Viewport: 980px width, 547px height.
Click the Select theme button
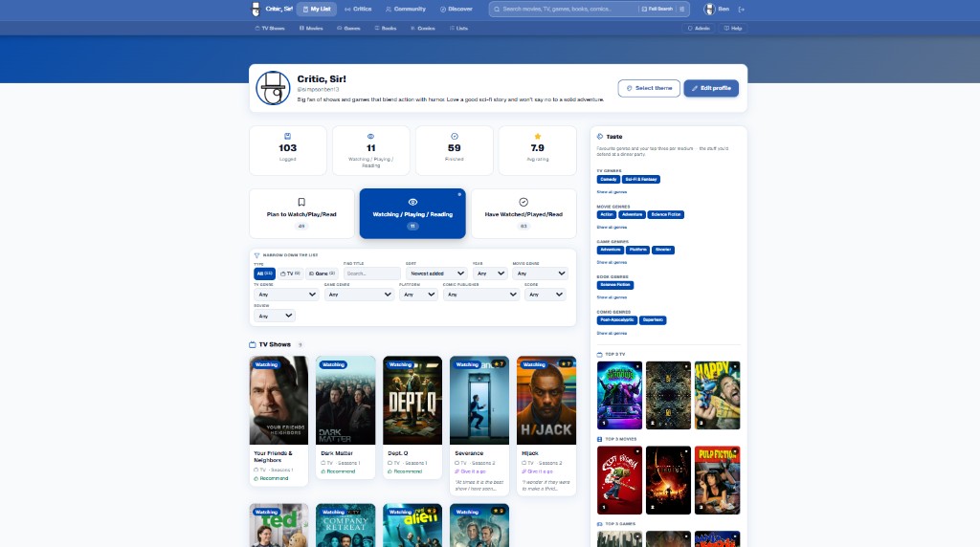click(650, 88)
